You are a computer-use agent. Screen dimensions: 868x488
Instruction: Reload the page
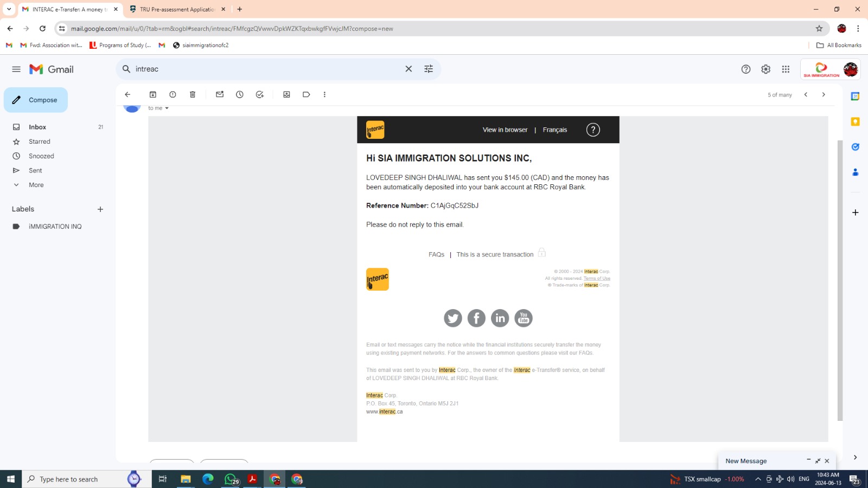pos(42,28)
